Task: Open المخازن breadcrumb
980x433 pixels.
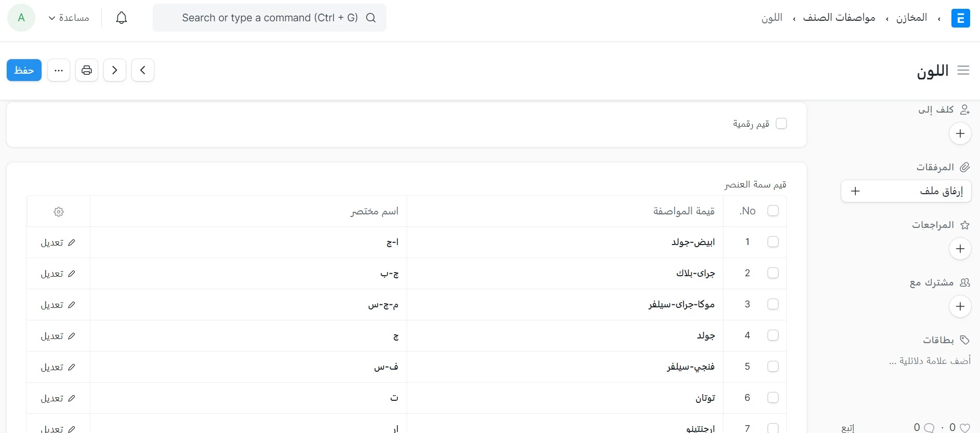Action: click(911, 18)
